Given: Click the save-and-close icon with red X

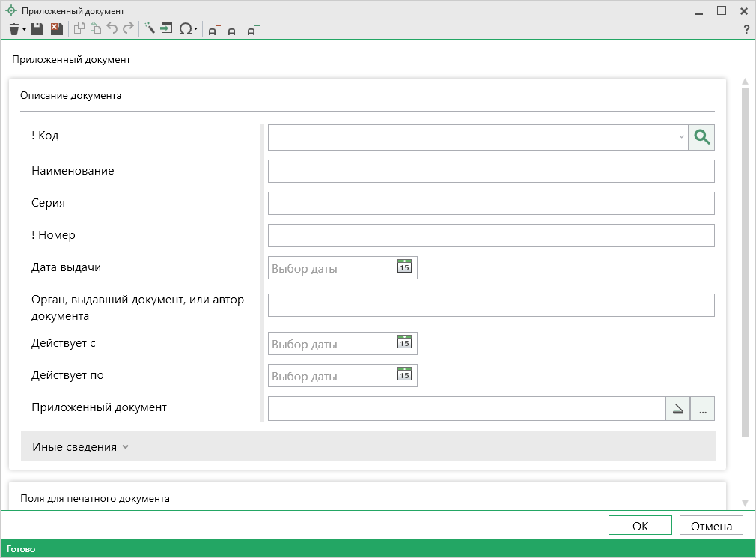Looking at the screenshot, I should point(56,29).
